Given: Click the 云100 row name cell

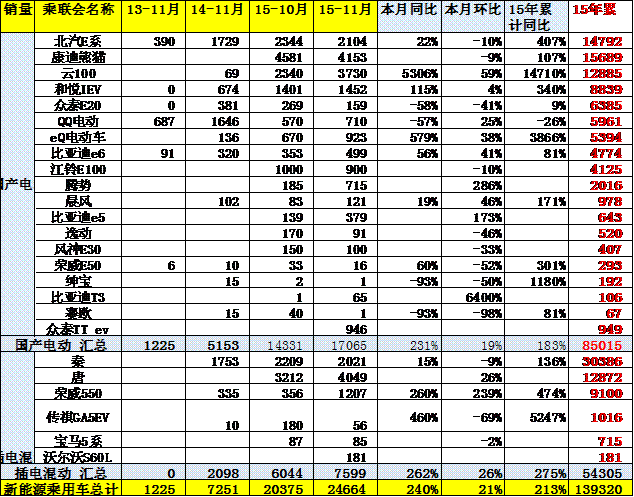Looking at the screenshot, I should pos(78,73).
